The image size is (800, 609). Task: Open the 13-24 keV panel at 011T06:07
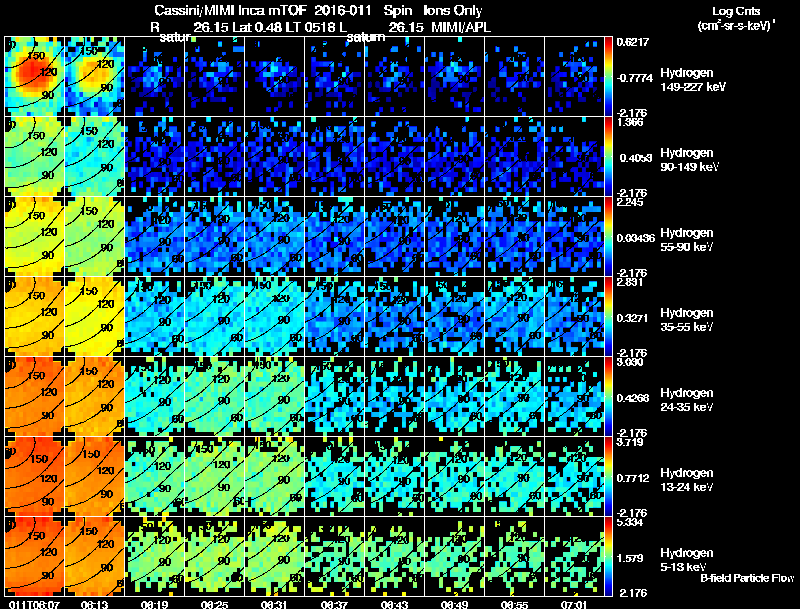35,476
